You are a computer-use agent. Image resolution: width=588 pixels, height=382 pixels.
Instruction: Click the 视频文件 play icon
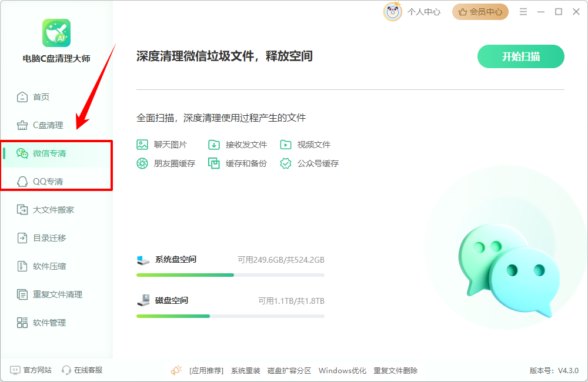(x=285, y=145)
